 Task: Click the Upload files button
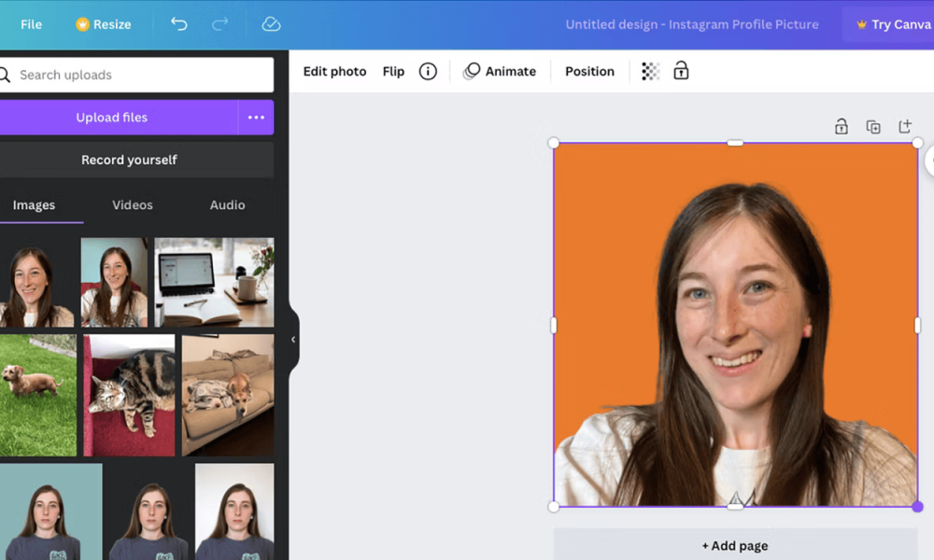coord(112,118)
